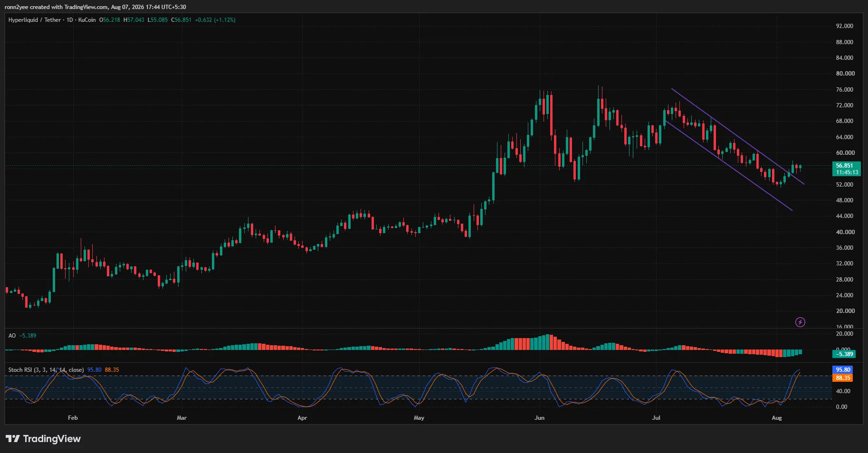Click the orange 88.35 value in the Stoch RSI legend
Screen dimensions: 868x453
112,370
